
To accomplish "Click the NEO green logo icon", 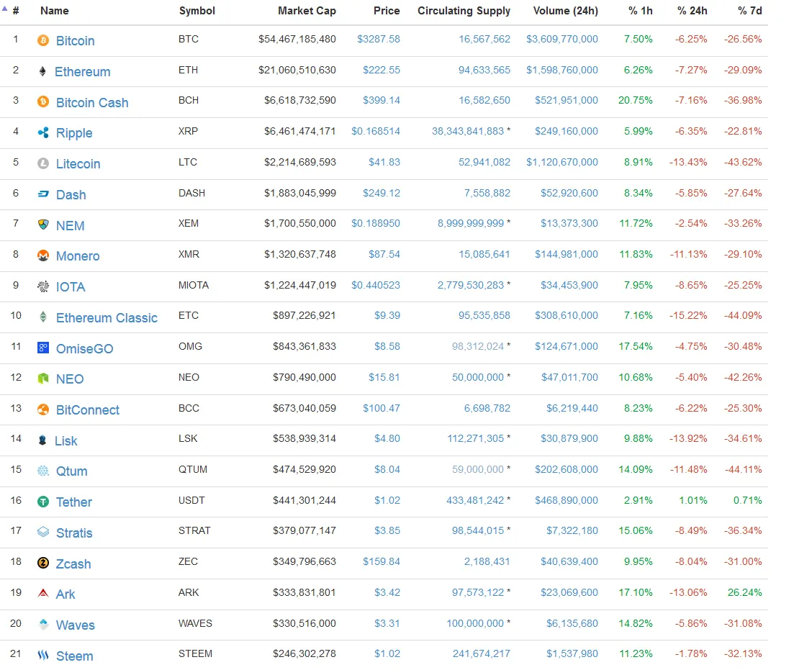I will pos(43,379).
